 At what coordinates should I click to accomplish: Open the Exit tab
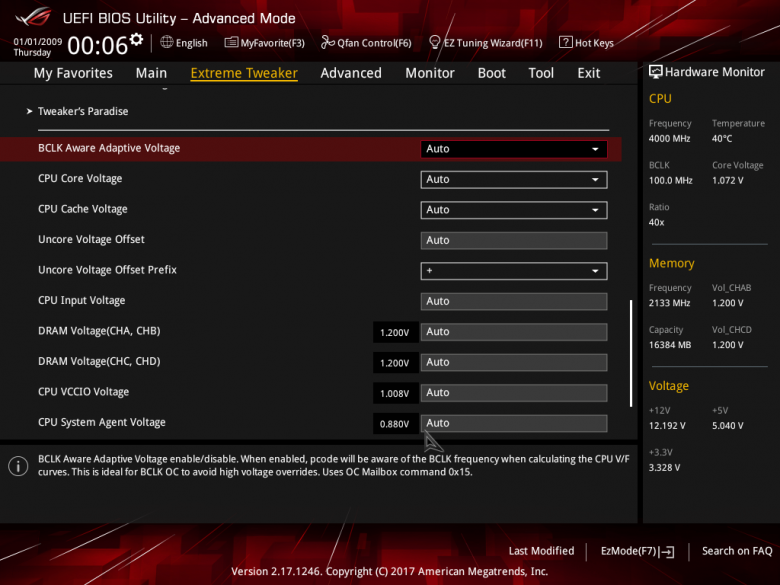point(588,73)
